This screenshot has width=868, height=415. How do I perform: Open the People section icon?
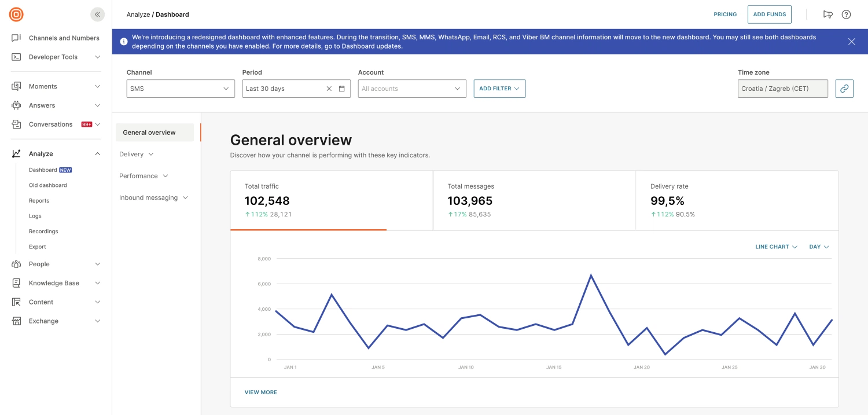pyautogui.click(x=17, y=264)
